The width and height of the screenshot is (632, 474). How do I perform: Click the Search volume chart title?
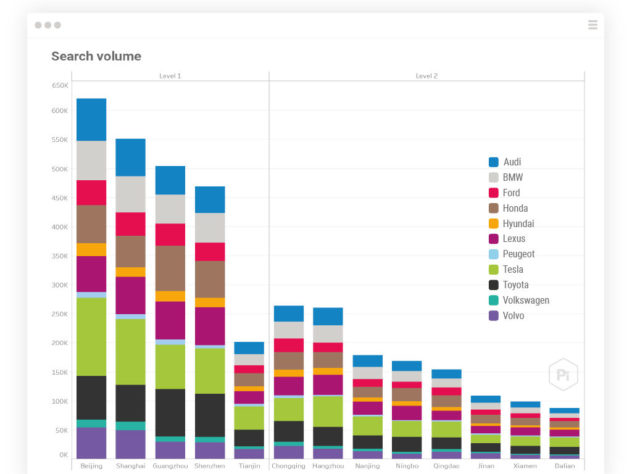[x=96, y=56]
